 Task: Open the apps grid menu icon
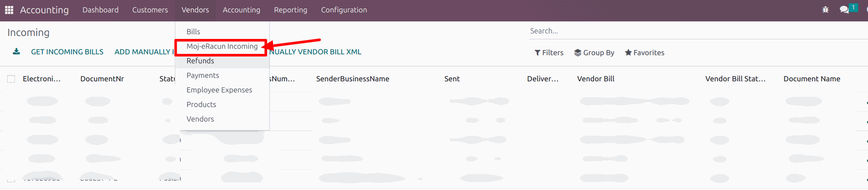tap(9, 10)
